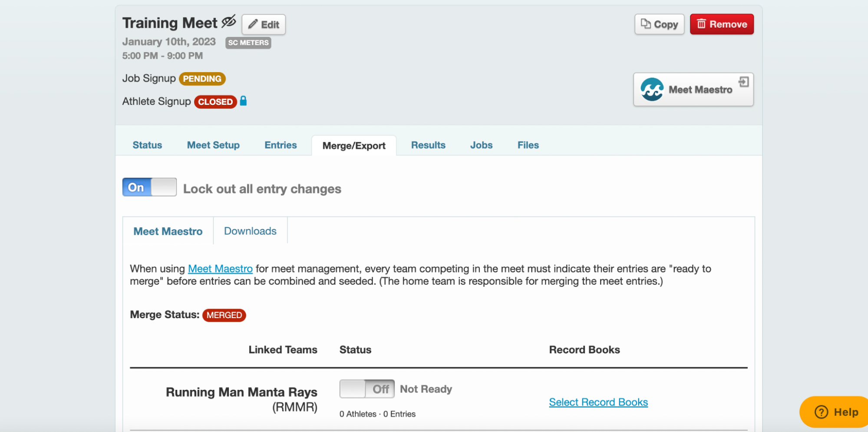Open the Status tab
This screenshot has height=432, width=868.
point(147,145)
